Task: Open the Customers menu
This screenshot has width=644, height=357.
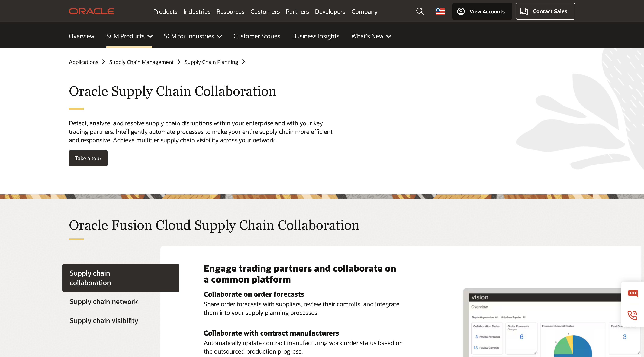Action: pos(265,11)
